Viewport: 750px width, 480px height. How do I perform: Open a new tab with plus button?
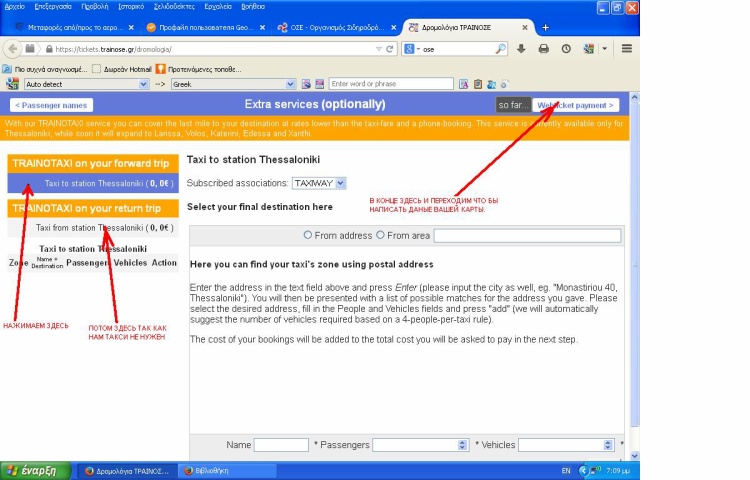point(545,28)
